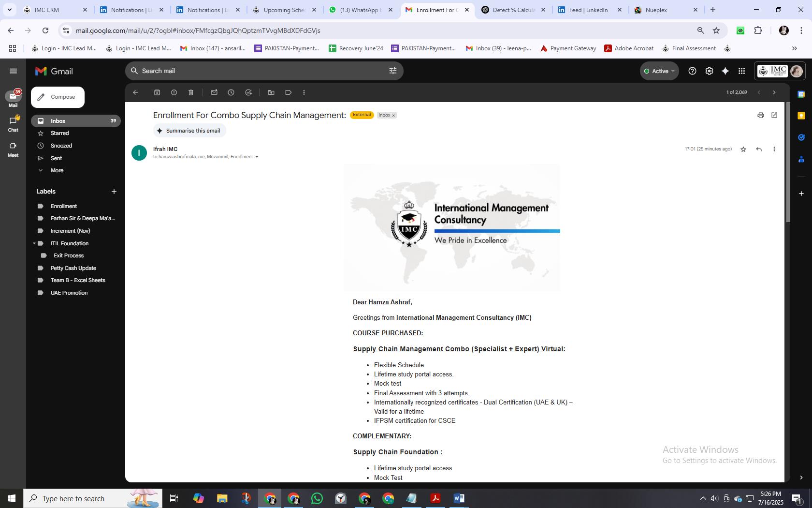
Task: Open Contacts side panel
Action: (801, 159)
